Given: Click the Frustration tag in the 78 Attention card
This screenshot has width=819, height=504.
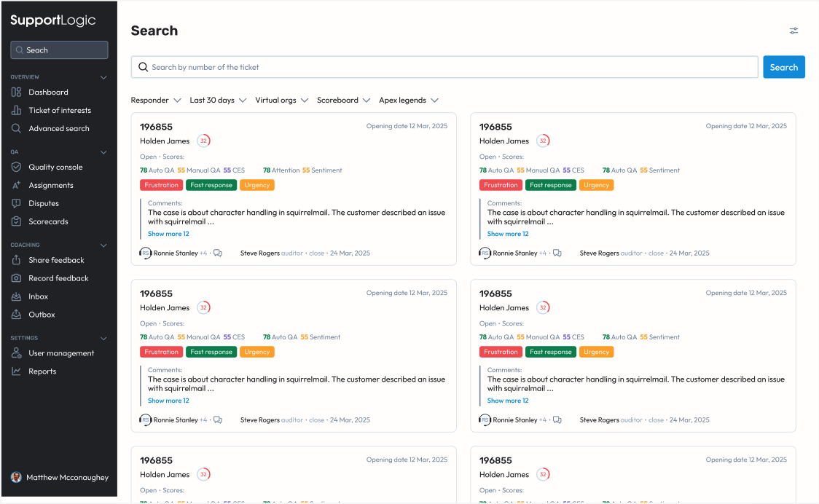Looking at the screenshot, I should pos(161,185).
